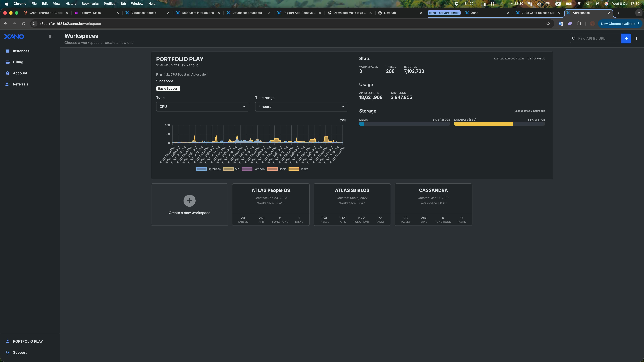This screenshot has width=644, height=362.
Task: Open the Instances sidebar item
Action: click(21, 51)
